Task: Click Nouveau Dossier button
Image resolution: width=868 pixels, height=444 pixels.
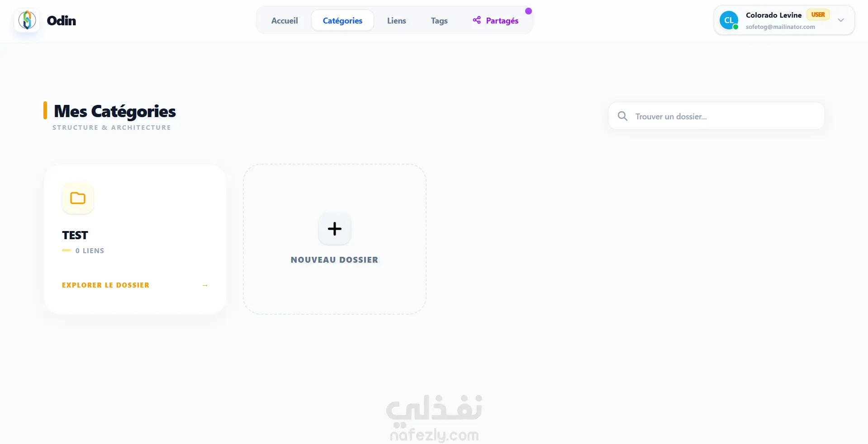Action: (x=335, y=239)
